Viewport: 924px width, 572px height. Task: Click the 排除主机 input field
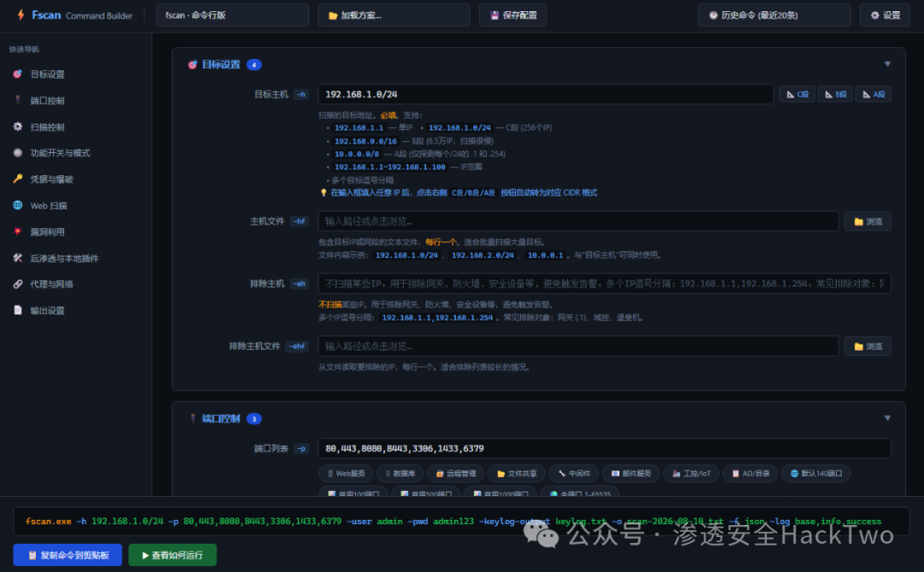pos(604,284)
